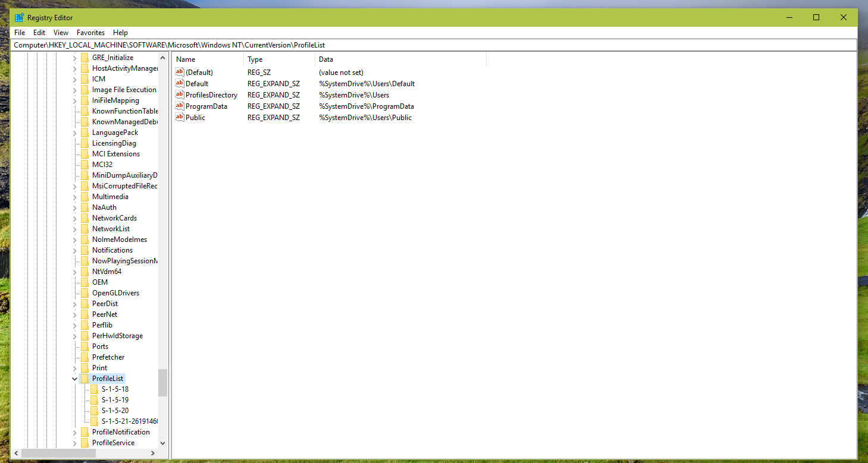Expand the ProfileNotification key

75,432
